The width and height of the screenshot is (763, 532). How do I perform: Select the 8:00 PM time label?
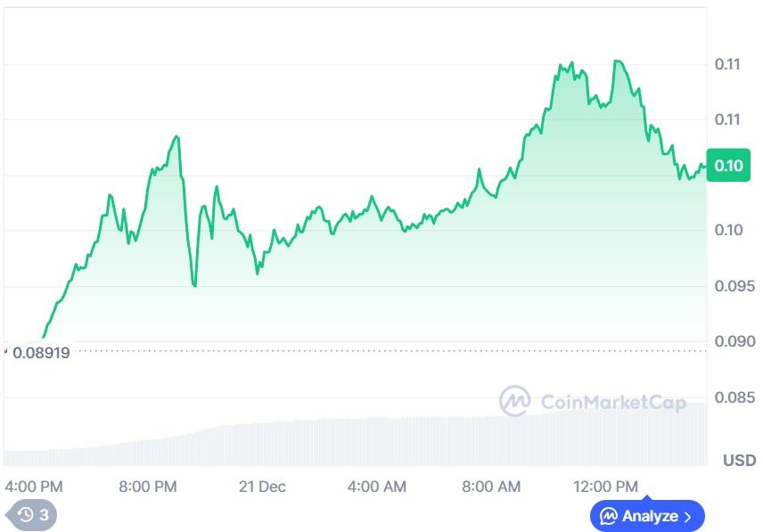pyautogui.click(x=148, y=487)
